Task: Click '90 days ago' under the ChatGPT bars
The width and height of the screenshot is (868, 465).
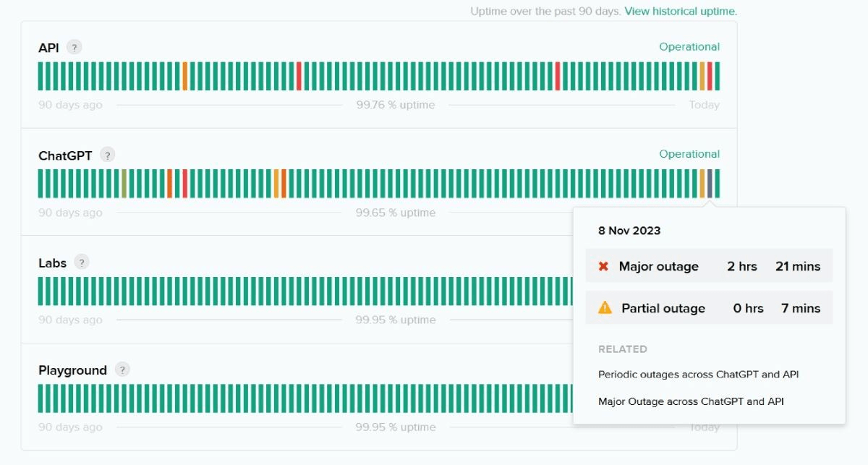Action: (70, 213)
